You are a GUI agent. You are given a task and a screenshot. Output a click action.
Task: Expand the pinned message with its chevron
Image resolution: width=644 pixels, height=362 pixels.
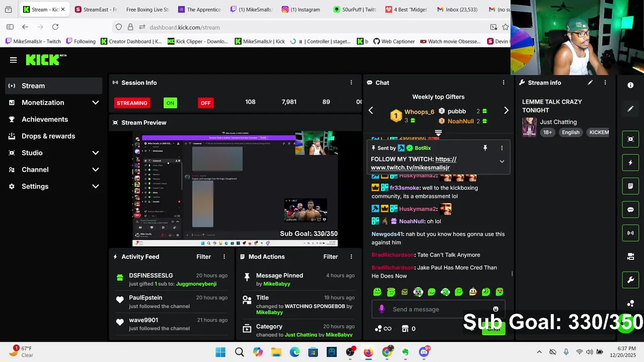pos(502,161)
